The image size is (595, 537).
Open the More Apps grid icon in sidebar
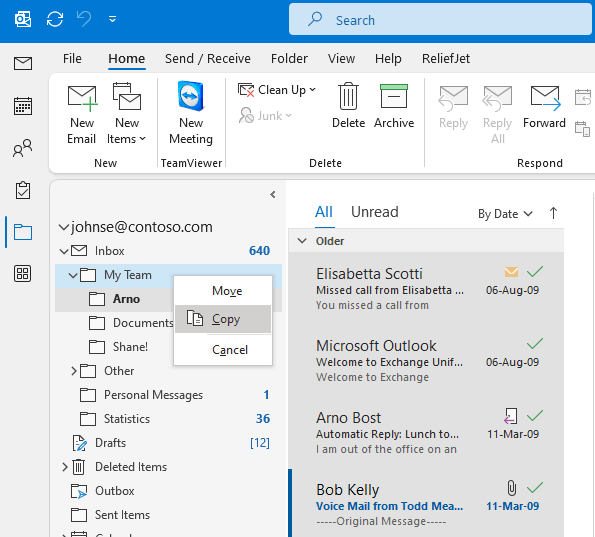[x=23, y=274]
